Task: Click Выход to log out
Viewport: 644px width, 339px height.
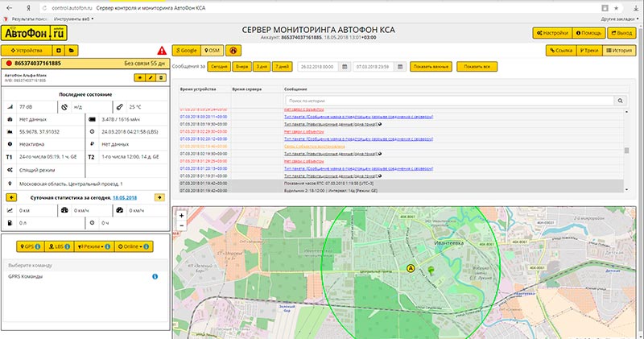Action: (x=621, y=33)
